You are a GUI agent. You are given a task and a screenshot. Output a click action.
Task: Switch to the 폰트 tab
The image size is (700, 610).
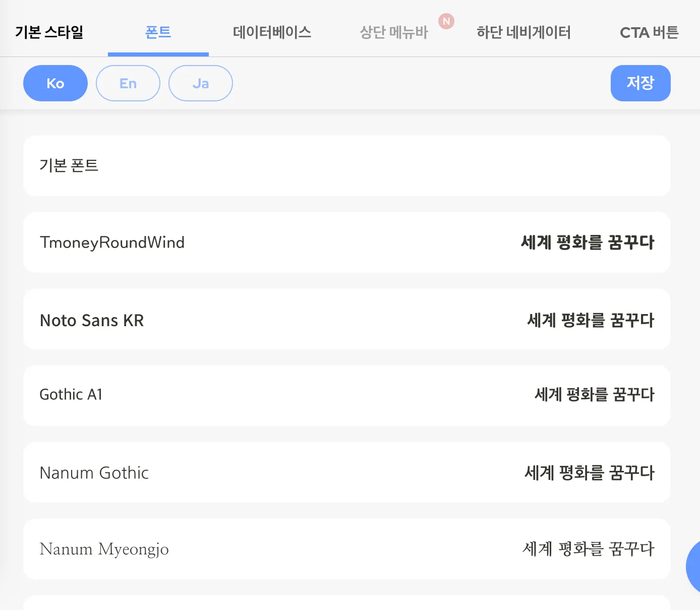(158, 32)
